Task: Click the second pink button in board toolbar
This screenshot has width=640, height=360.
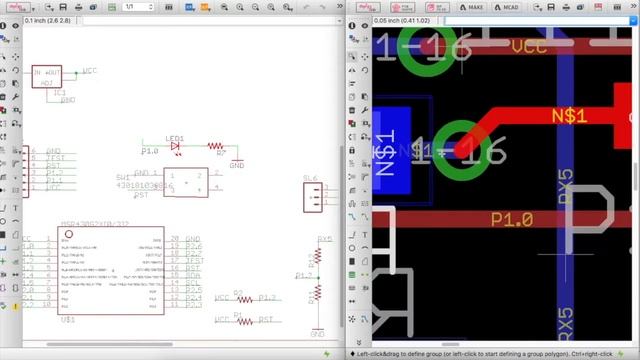Action: [402, 7]
